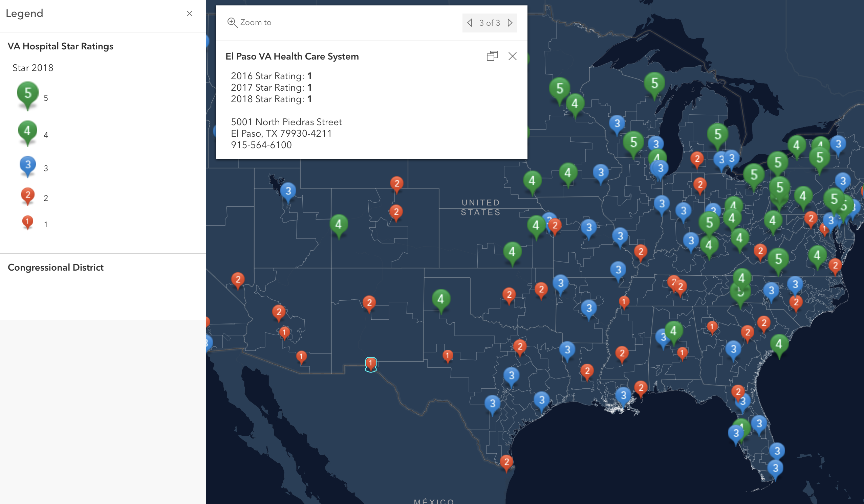Click the green 4-star legend symbol
Screen dimensions: 864x504
(27, 133)
